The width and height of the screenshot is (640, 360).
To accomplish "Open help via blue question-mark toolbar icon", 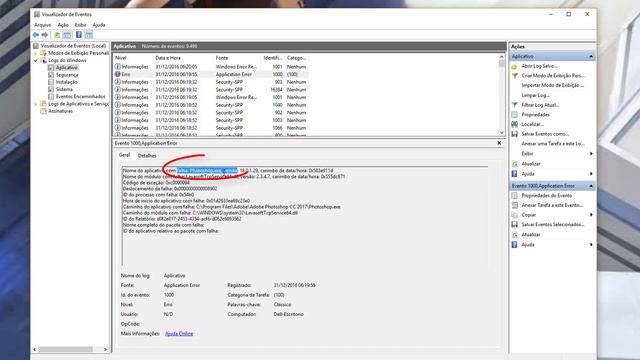I will (x=79, y=35).
